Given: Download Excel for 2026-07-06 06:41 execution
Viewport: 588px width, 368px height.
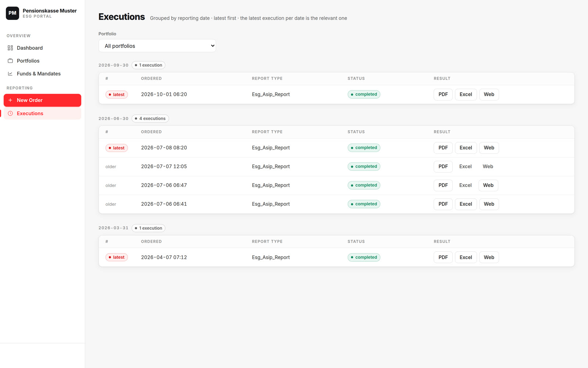Looking at the screenshot, I should [x=466, y=204].
